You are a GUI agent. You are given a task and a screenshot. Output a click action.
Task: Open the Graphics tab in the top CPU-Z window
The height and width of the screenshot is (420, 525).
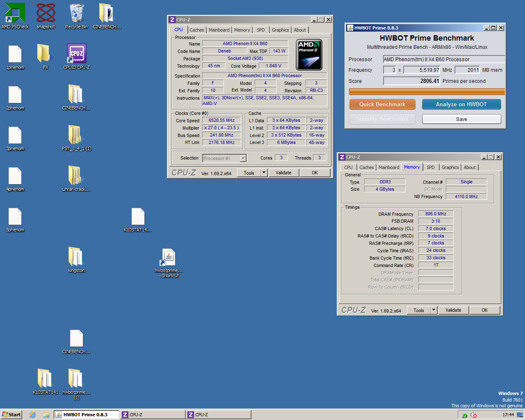click(281, 30)
